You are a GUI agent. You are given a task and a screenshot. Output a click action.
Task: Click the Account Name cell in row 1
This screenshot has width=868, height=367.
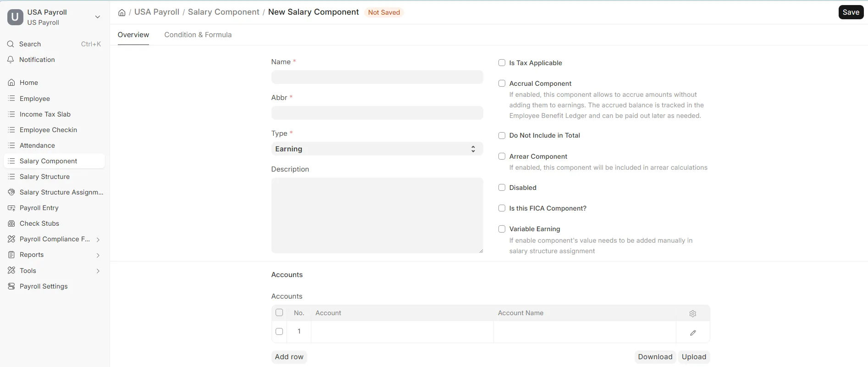click(x=585, y=332)
